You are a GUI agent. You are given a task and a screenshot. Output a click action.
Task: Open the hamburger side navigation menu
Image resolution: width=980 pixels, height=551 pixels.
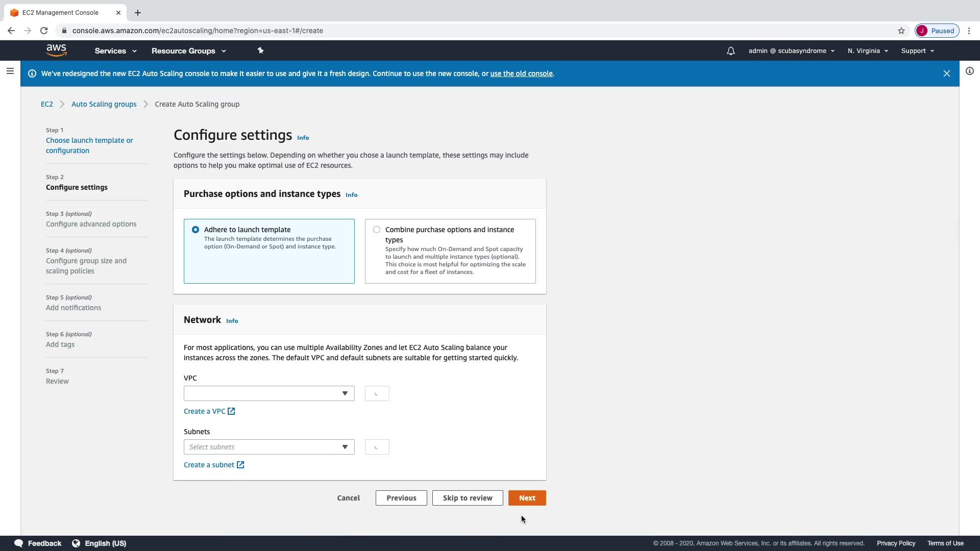point(10,71)
